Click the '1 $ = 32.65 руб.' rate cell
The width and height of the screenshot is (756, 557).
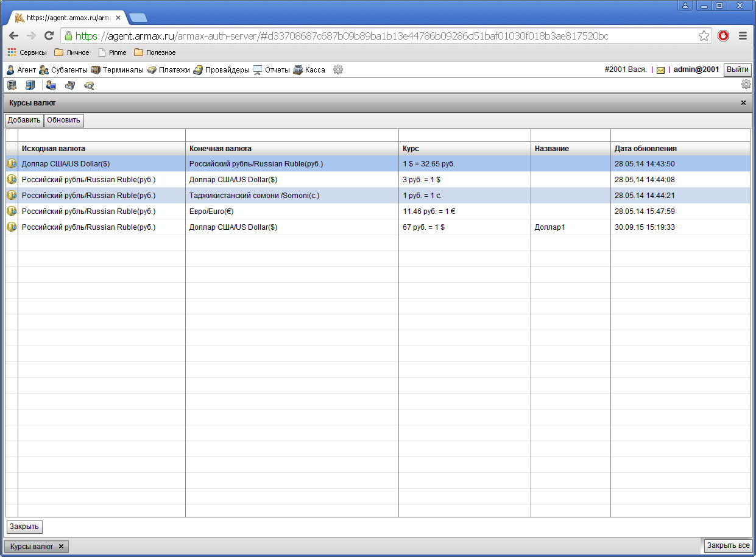click(x=465, y=164)
